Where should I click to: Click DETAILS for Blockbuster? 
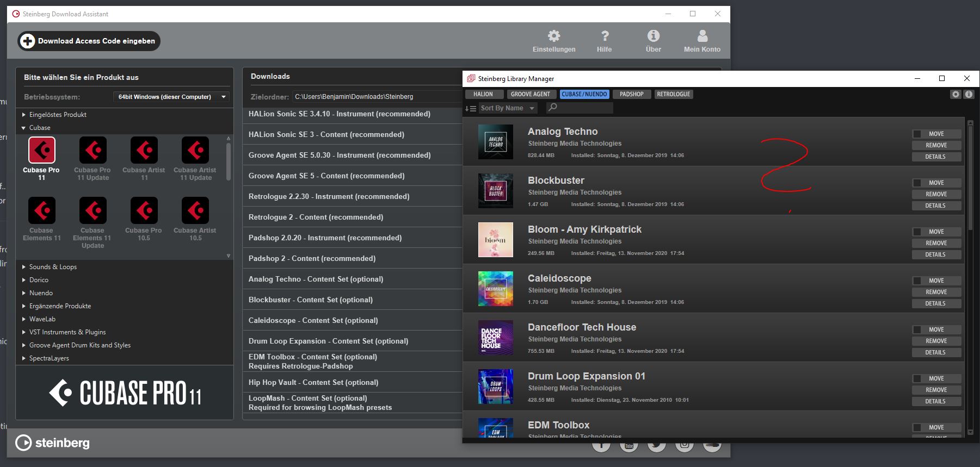point(936,206)
